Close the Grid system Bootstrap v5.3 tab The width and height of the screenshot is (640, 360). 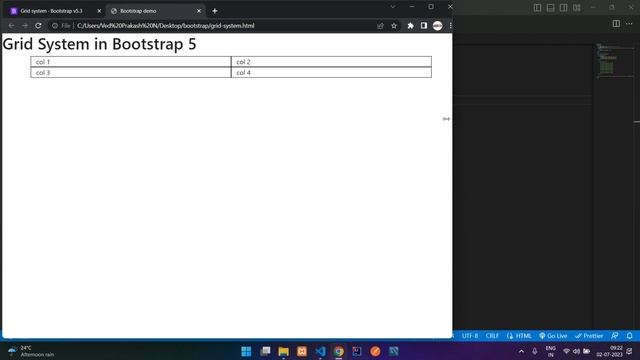[99, 11]
